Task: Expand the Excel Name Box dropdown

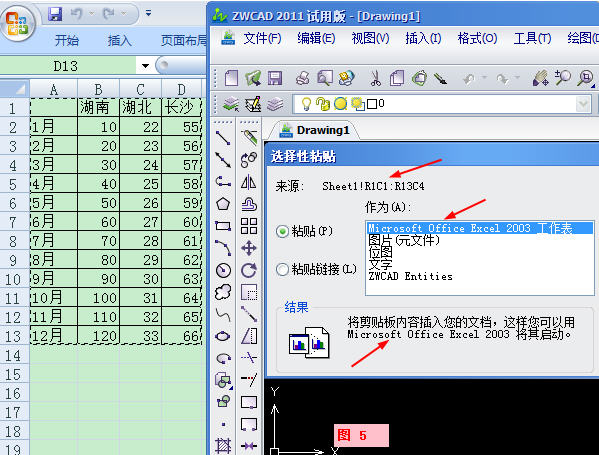Action: point(145,66)
